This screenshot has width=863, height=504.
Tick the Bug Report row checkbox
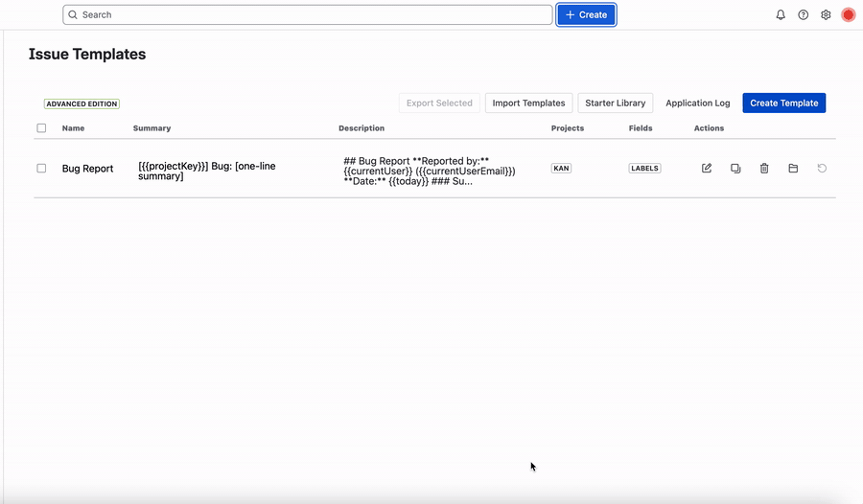click(x=41, y=169)
